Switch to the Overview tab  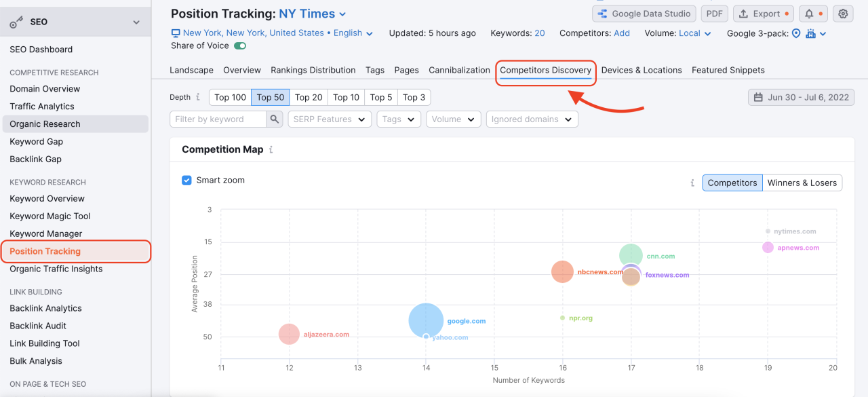tap(242, 70)
